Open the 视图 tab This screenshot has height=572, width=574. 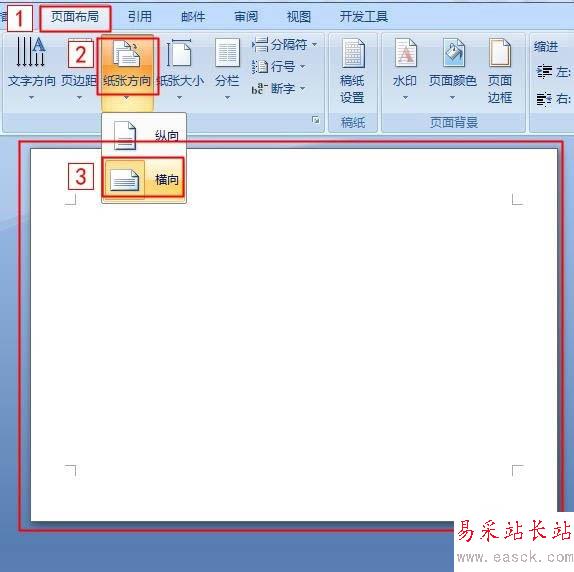299,17
